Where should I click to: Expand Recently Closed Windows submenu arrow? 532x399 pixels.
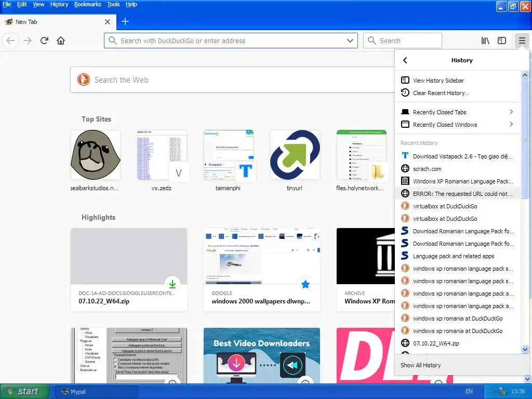point(511,124)
